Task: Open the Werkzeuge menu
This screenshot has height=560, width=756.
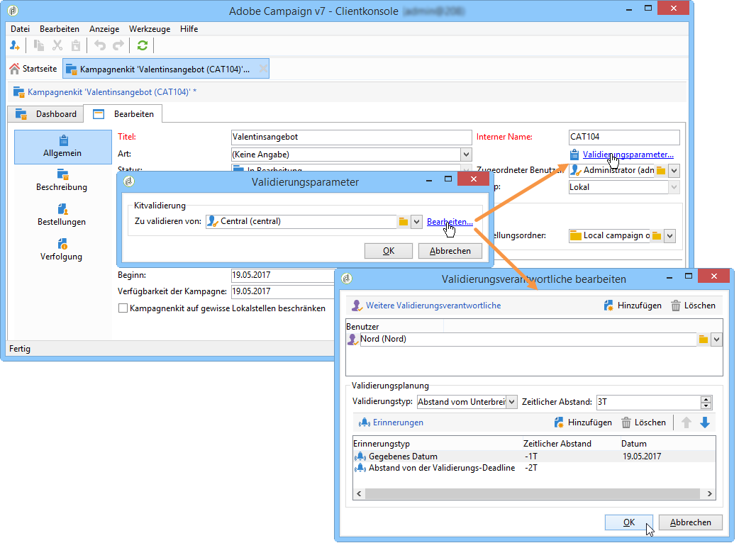Action: tap(150, 29)
